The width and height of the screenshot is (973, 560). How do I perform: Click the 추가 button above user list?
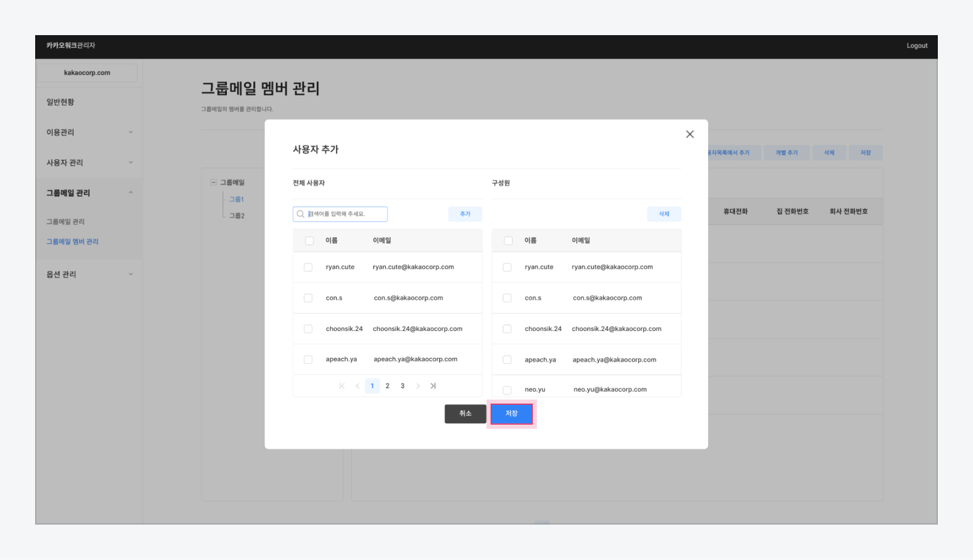click(x=465, y=214)
